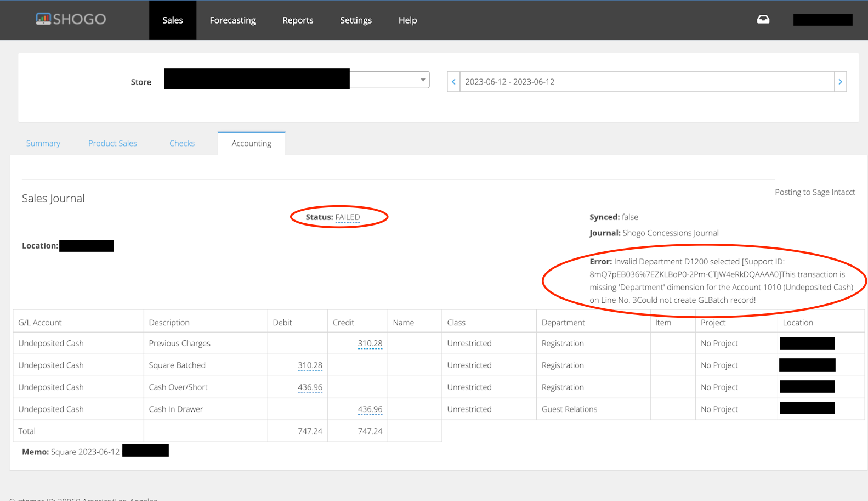Click 'Registration' department in Previous Charges row
The image size is (868, 501).
(x=563, y=344)
